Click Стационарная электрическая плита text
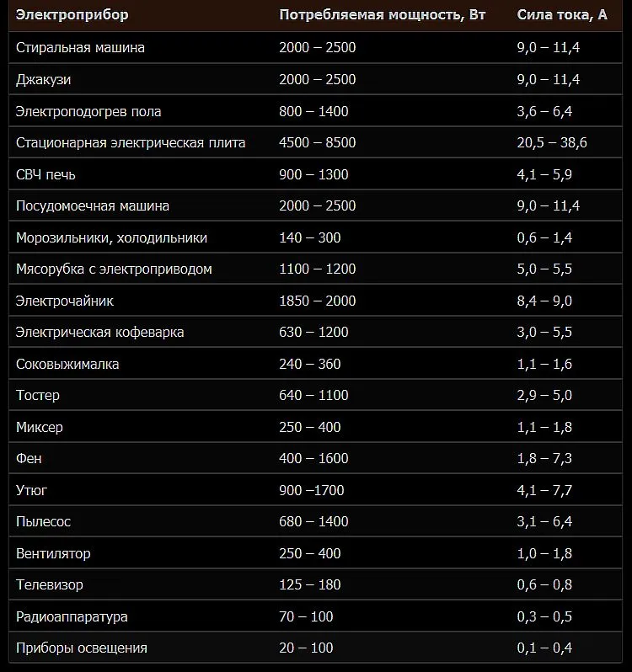The height and width of the screenshot is (672, 632). 131,142
